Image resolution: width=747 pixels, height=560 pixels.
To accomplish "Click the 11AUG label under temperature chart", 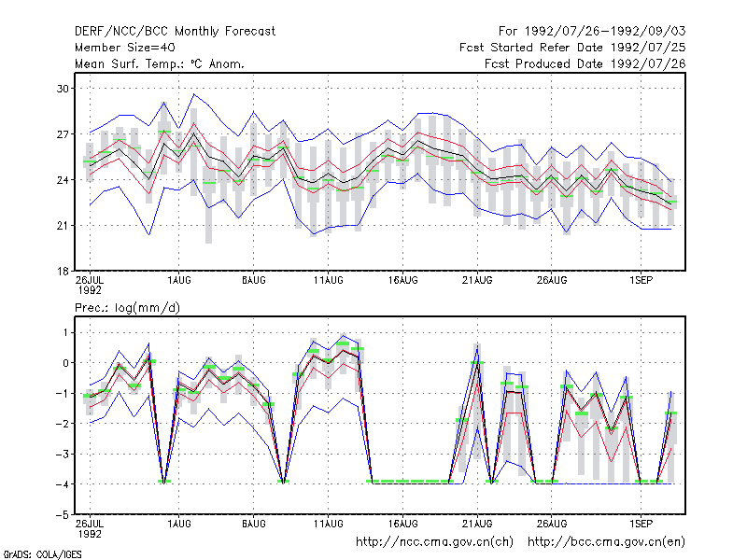I will tap(329, 280).
